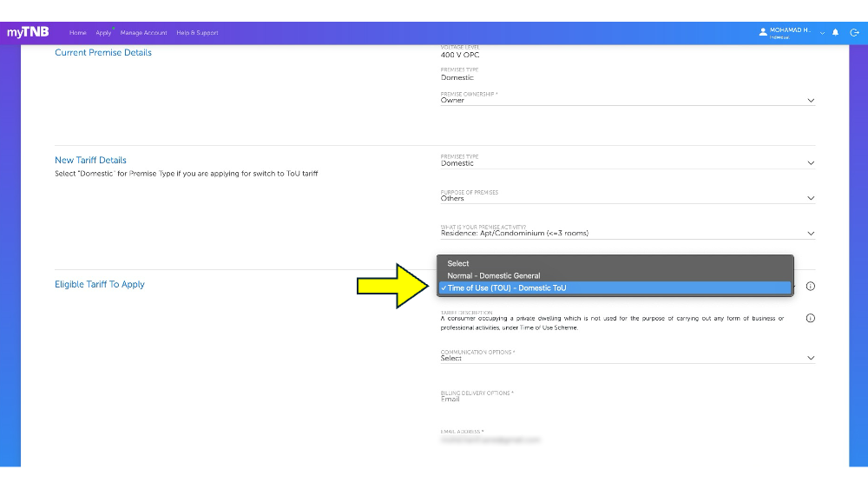Click the user profile avatar icon
This screenshot has height=489, width=868.
[x=763, y=32]
